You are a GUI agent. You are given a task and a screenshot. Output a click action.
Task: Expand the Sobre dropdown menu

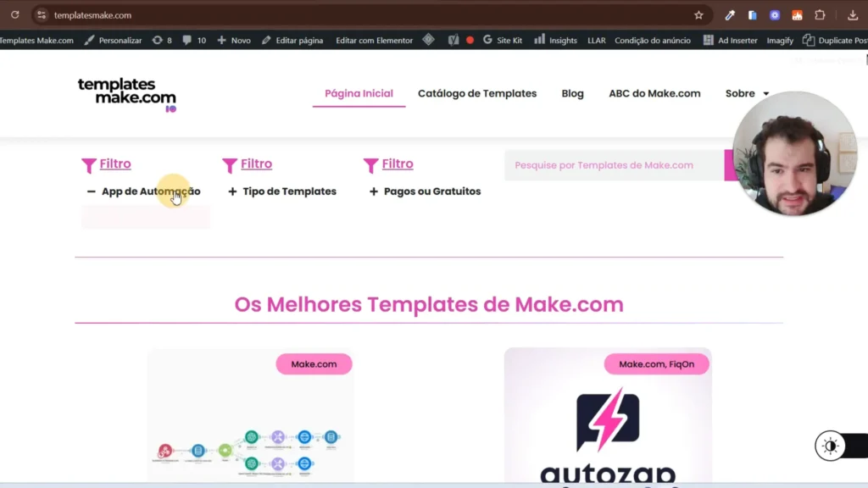click(747, 93)
